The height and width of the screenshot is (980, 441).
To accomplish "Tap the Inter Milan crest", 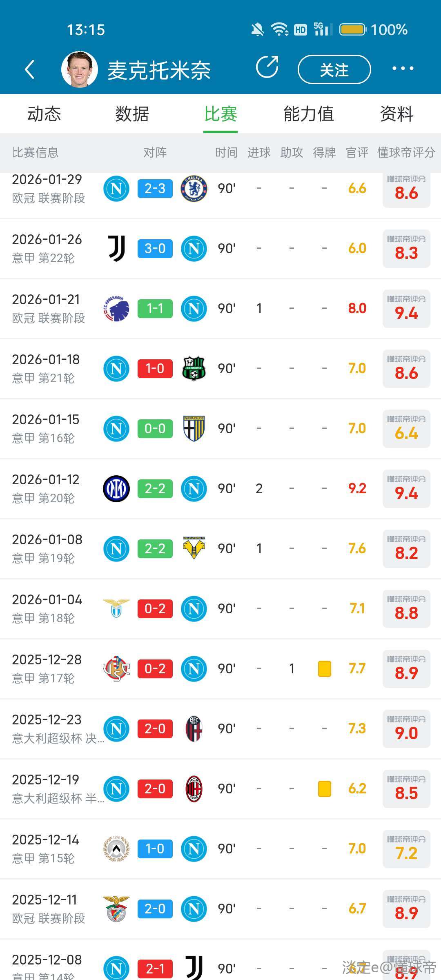I will click(x=116, y=488).
